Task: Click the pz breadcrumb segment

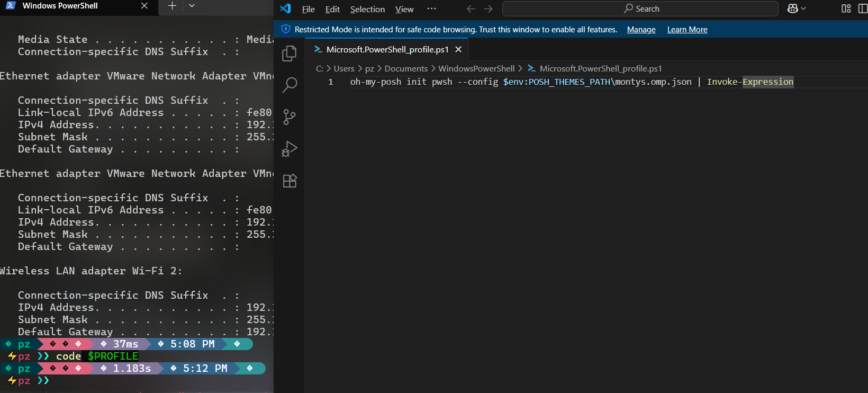Action: (369, 68)
